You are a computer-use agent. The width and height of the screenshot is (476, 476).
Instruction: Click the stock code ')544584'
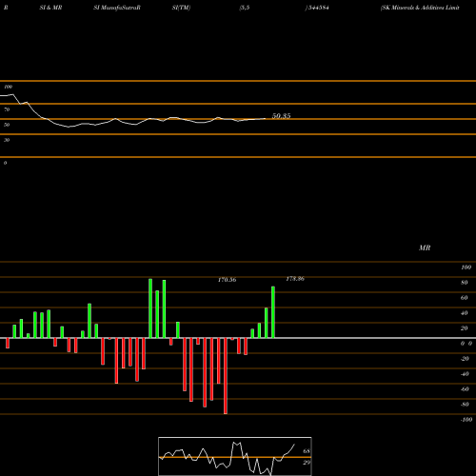coord(317,8)
